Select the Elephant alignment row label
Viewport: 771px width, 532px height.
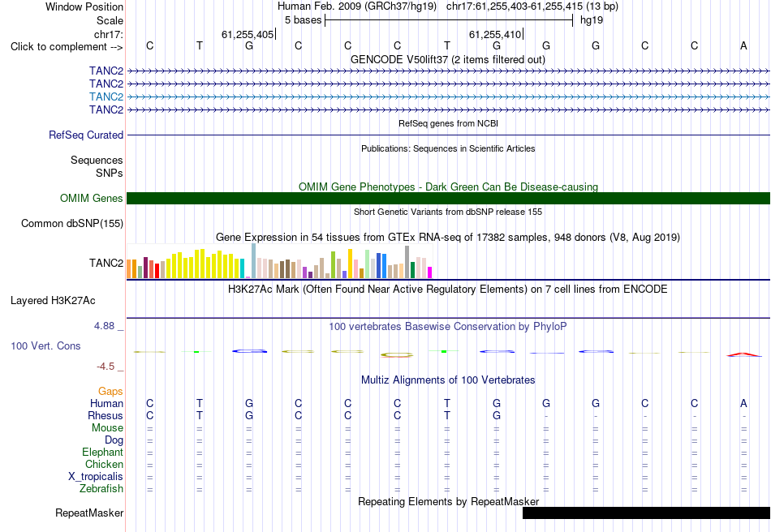click(102, 452)
